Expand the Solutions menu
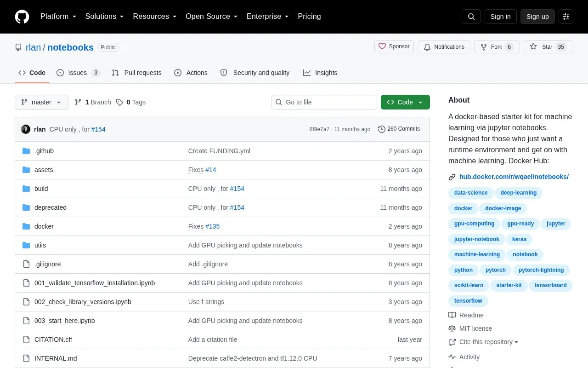This screenshot has height=368, width=588. tap(105, 17)
